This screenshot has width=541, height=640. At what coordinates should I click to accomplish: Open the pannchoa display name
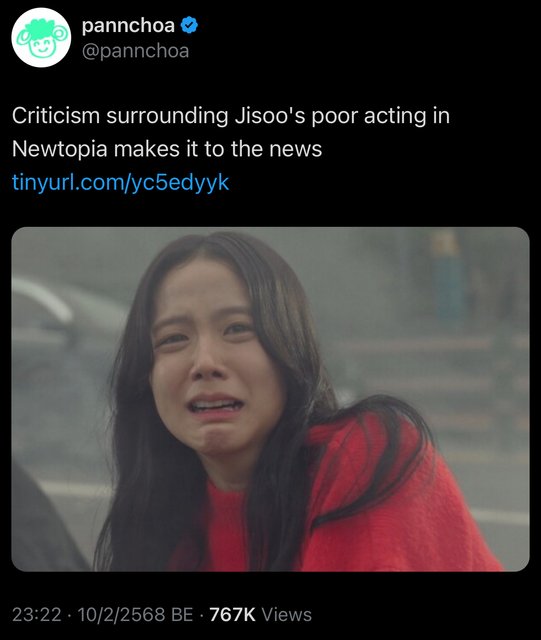[128, 26]
